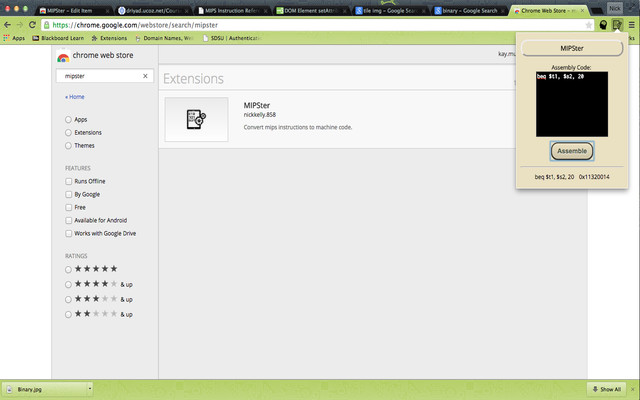640x400 pixels.
Task: Switch to the DOM Element setAttribute tab
Action: pyautogui.click(x=312, y=11)
